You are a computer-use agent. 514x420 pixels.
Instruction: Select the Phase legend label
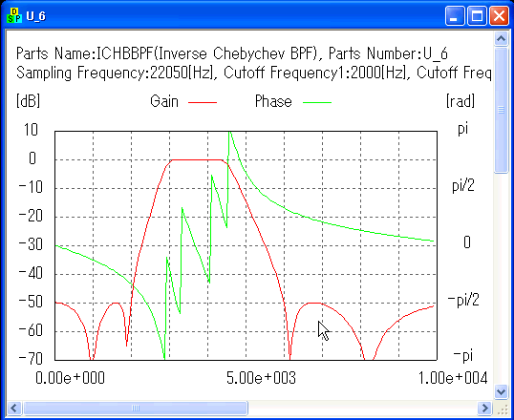[x=273, y=101]
